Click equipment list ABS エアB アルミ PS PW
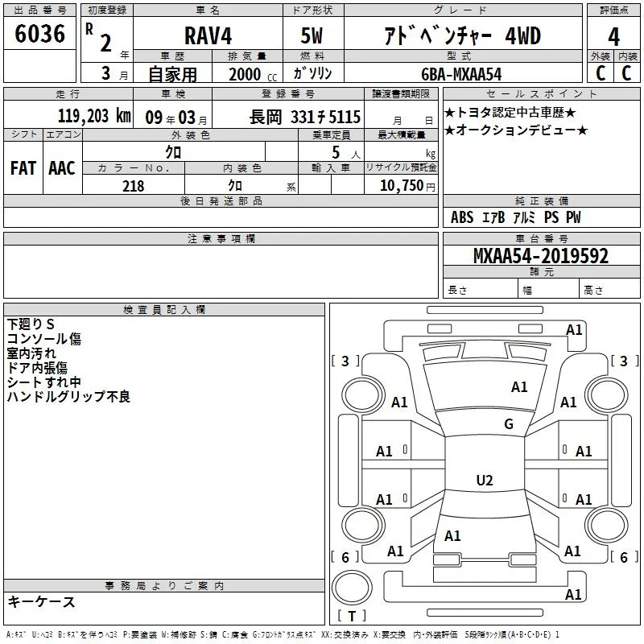 click(x=515, y=217)
